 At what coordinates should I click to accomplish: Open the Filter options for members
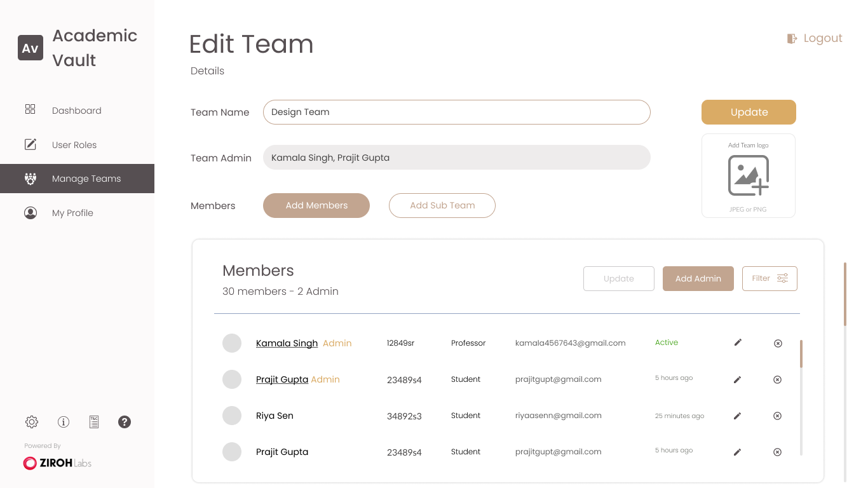pyautogui.click(x=770, y=278)
